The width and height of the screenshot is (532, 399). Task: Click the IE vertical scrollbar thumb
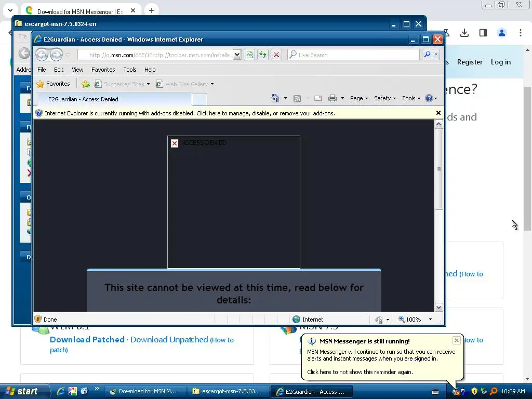pos(438,169)
